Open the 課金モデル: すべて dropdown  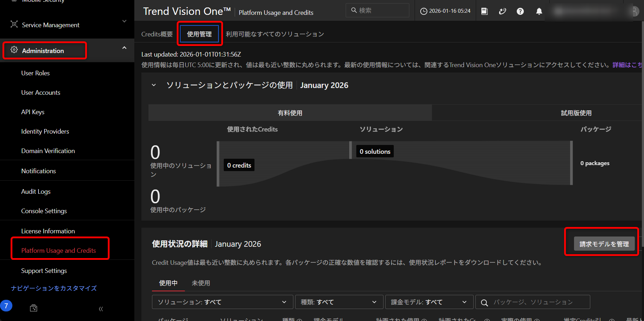429,302
